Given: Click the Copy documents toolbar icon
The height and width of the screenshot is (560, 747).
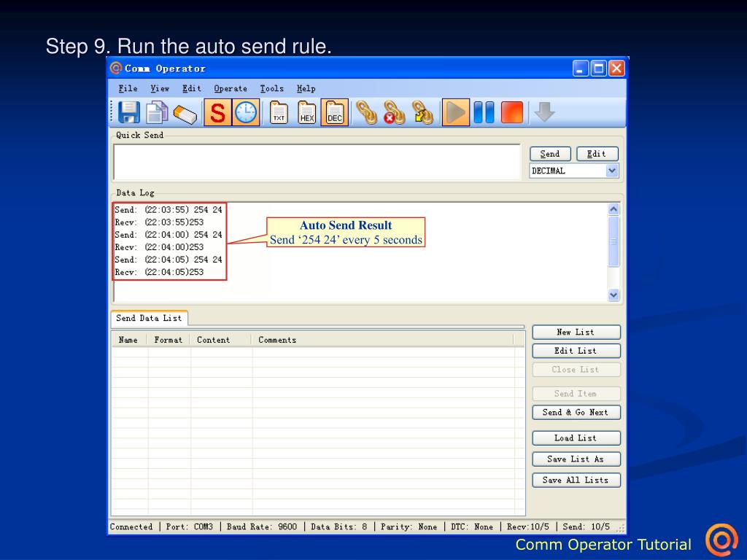Looking at the screenshot, I should pyautogui.click(x=157, y=113).
